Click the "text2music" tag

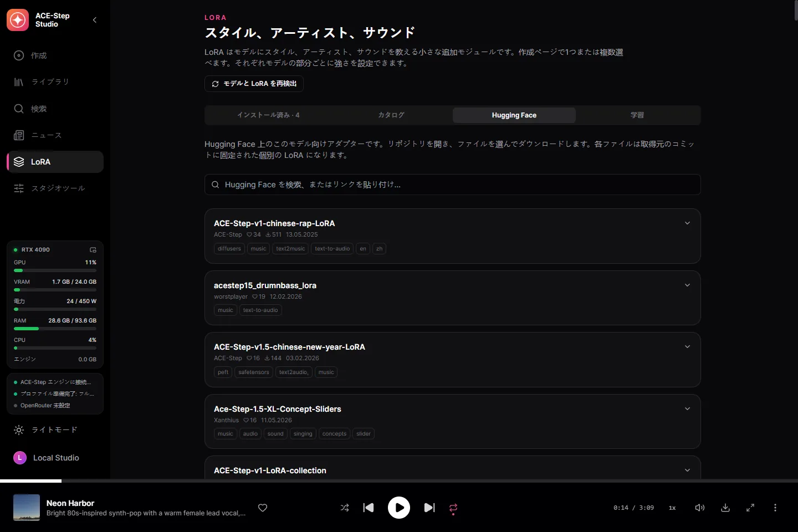pyautogui.click(x=290, y=249)
